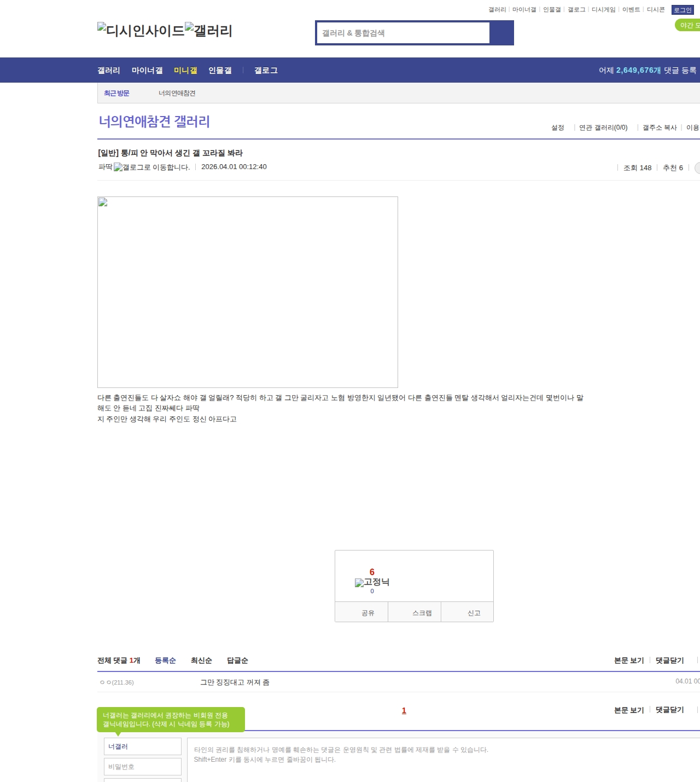Collapse comments with 댓글닫기 above the comment list
The height and width of the screenshot is (782, 700).
pyautogui.click(x=669, y=661)
